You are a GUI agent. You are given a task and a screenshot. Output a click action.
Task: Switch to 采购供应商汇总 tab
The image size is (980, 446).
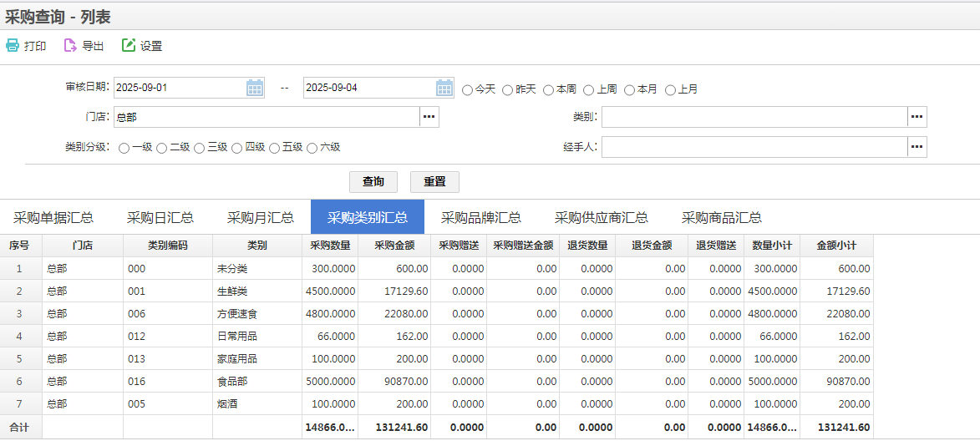coord(601,217)
